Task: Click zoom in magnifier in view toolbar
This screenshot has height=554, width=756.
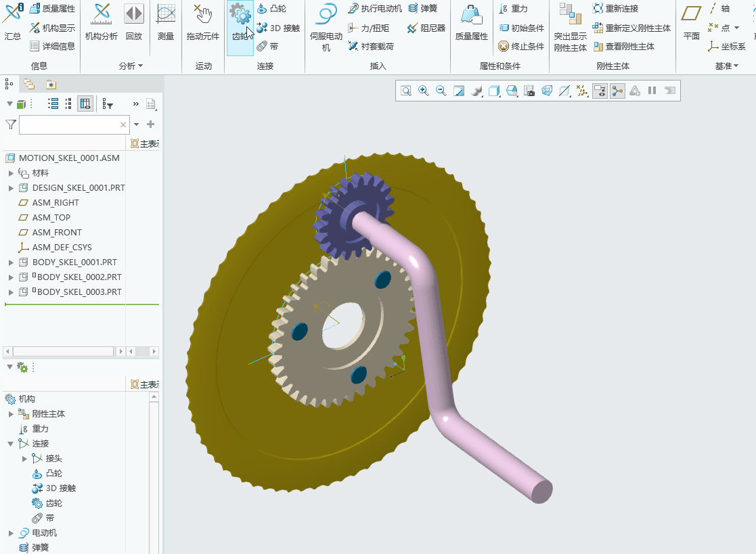Action: click(423, 91)
